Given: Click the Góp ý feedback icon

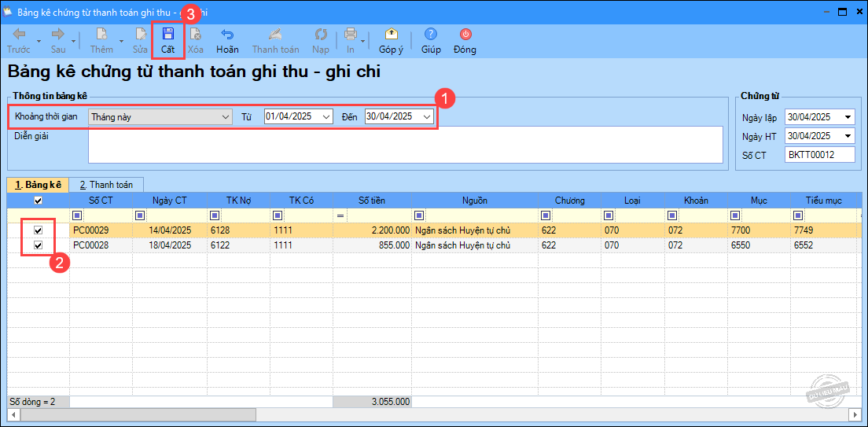Looking at the screenshot, I should (391, 35).
